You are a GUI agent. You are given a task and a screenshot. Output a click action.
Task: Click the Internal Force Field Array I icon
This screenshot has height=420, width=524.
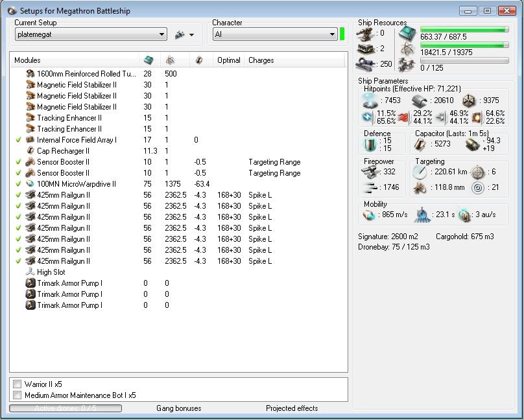point(30,139)
